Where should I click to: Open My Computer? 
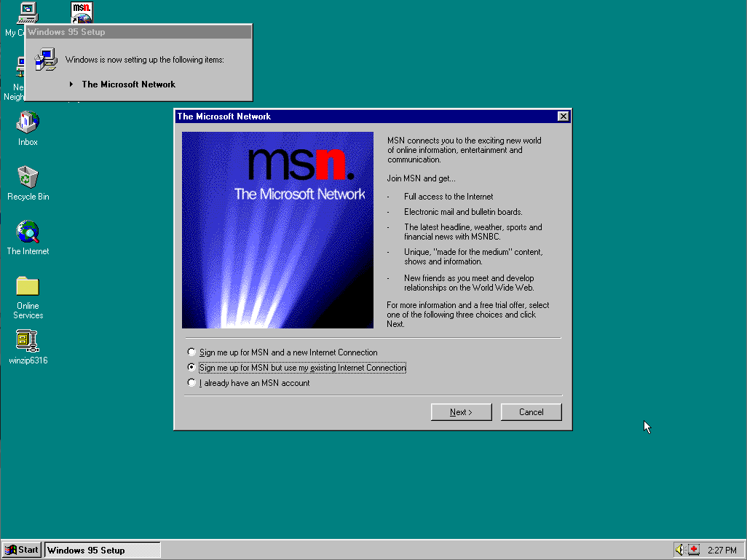(27, 12)
